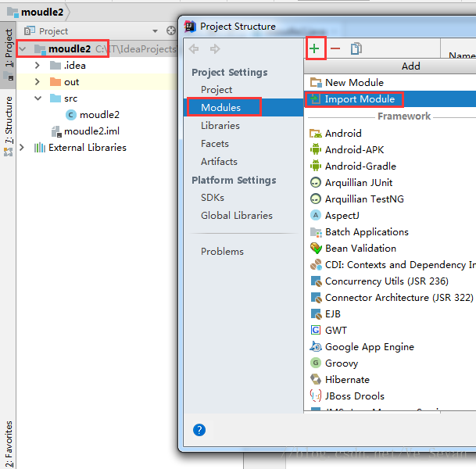Open Global Libraries platform settings
The image size is (476, 469).
pos(237,215)
